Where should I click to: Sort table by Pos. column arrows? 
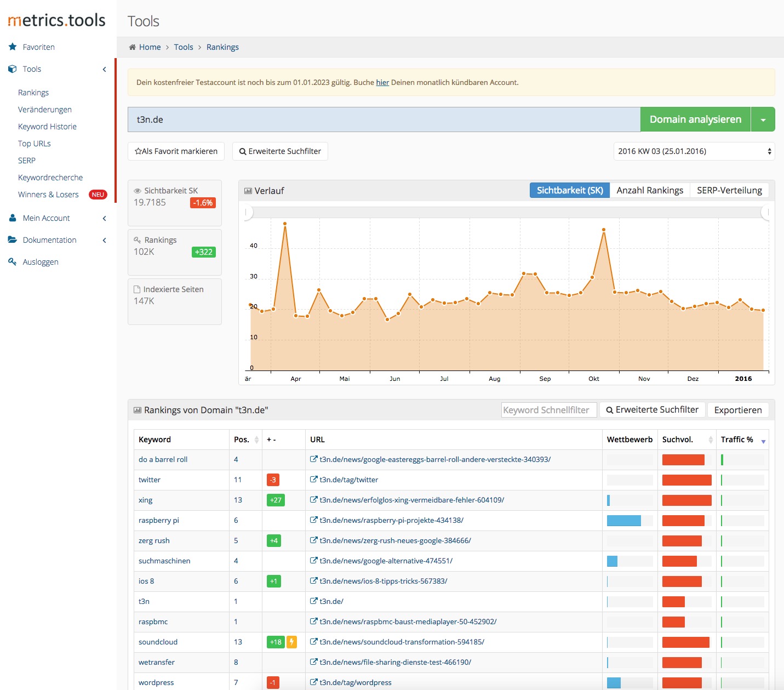click(256, 440)
